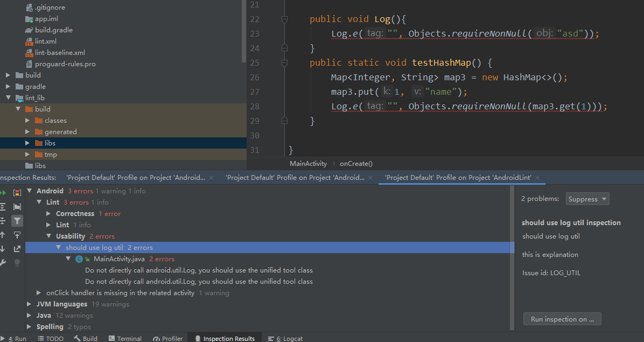Click the Expand All icon in inspection toolbar
Screen dimensions: 644x342
coord(3,206)
